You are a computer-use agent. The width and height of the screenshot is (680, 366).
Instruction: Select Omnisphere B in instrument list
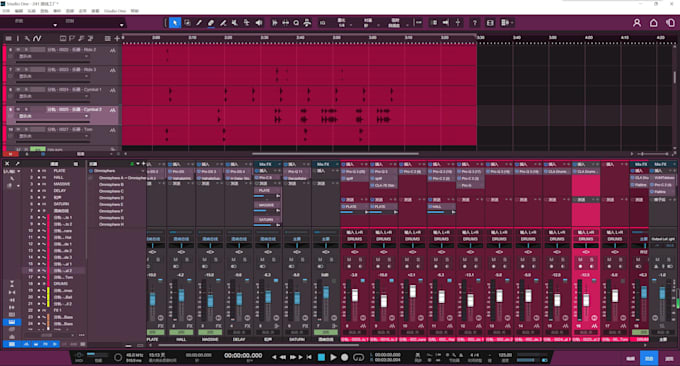(x=111, y=184)
